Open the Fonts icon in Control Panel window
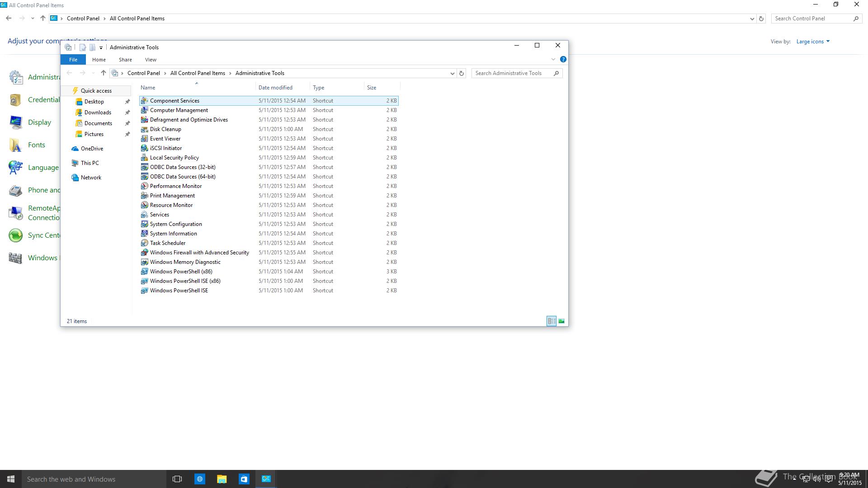The width and height of the screenshot is (868, 488). (16, 145)
